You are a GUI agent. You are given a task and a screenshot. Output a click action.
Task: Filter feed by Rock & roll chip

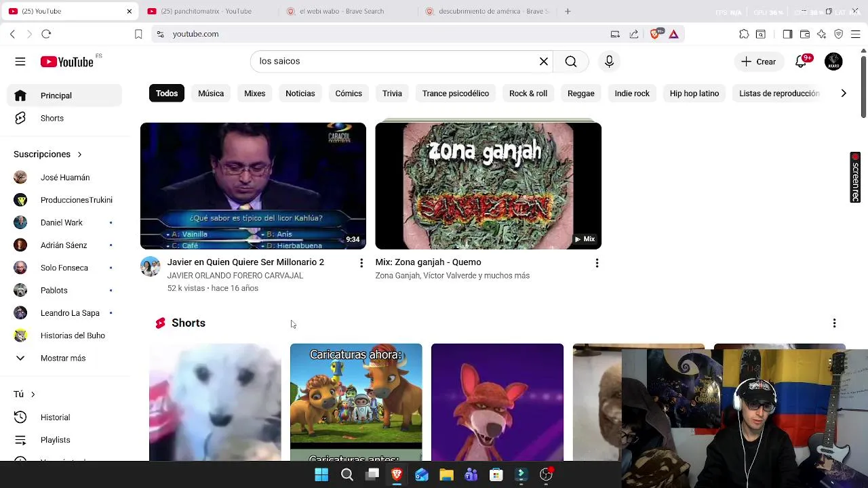click(528, 94)
